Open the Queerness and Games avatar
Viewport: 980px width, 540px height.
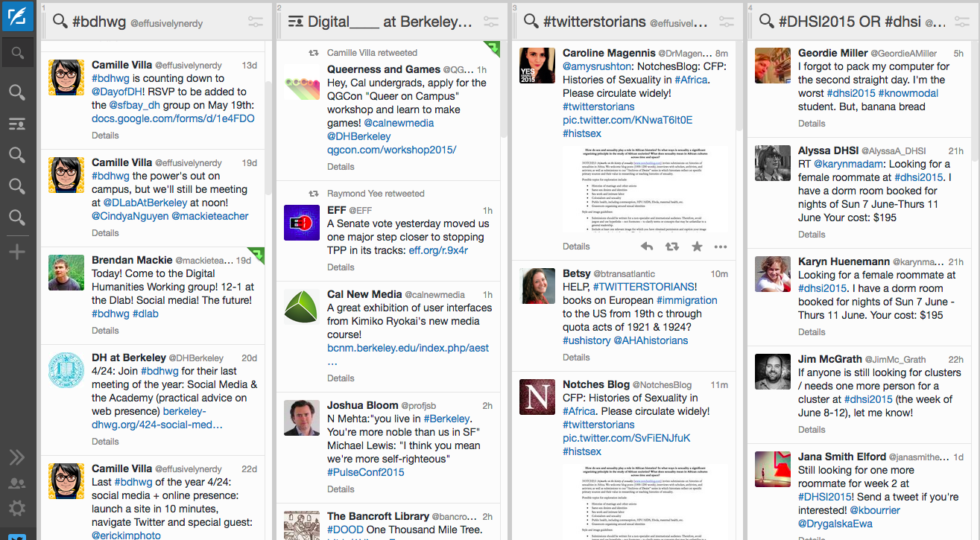click(302, 82)
